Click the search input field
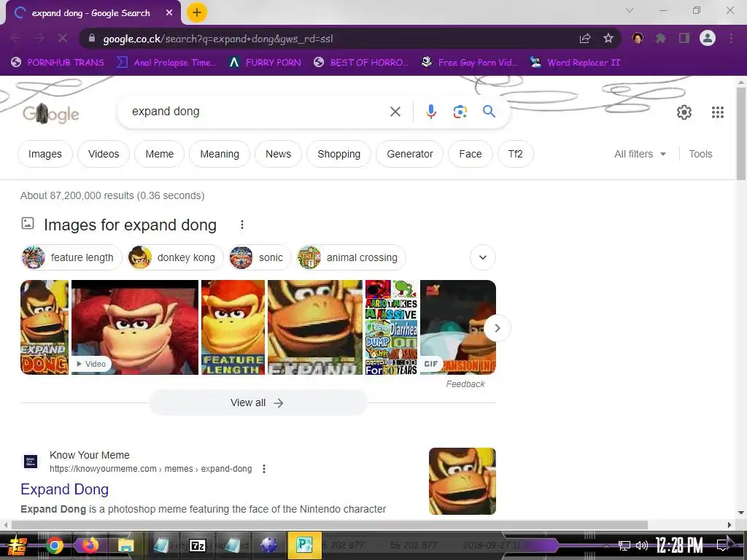This screenshot has height=560, width=747. pos(258,112)
